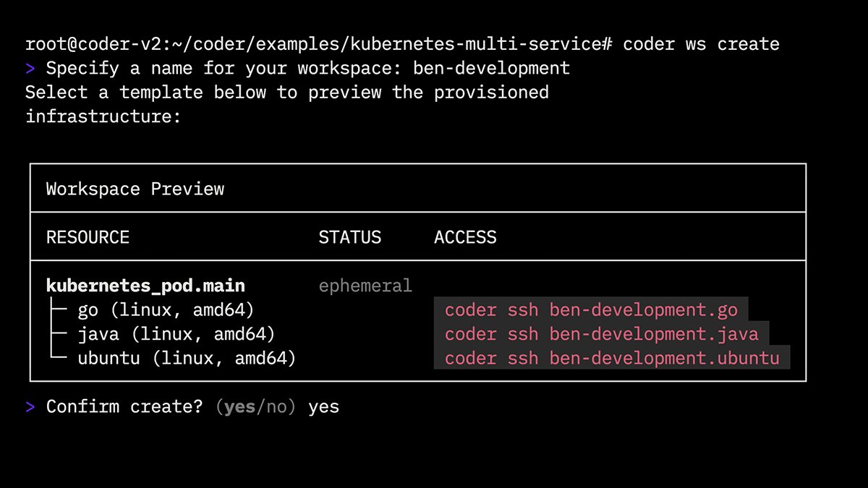This screenshot has height=488, width=868.
Task: Click the shell prompt path "root@coder-v2:~/coder/examples/kubernetes-multi-service#"
Action: (x=319, y=45)
